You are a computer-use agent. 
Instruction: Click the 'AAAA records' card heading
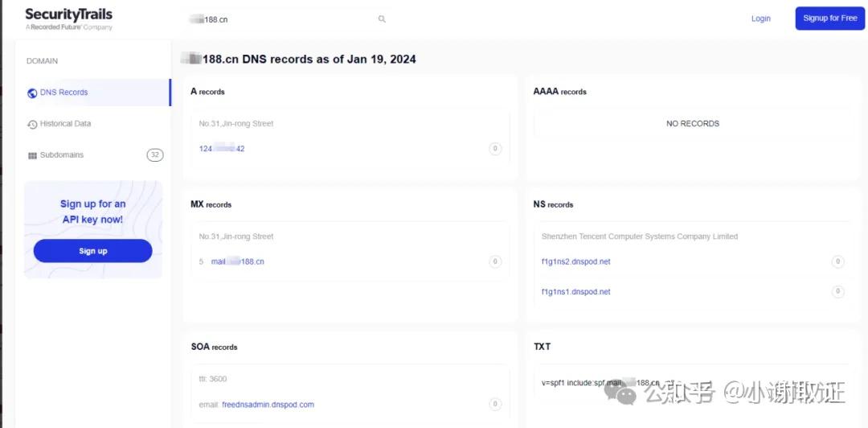pyautogui.click(x=559, y=92)
